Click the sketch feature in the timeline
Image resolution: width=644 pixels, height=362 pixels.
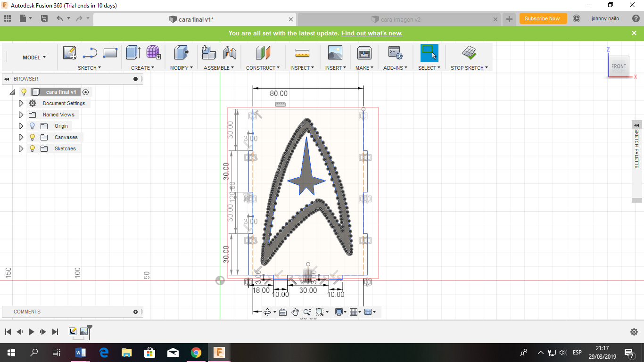73,331
